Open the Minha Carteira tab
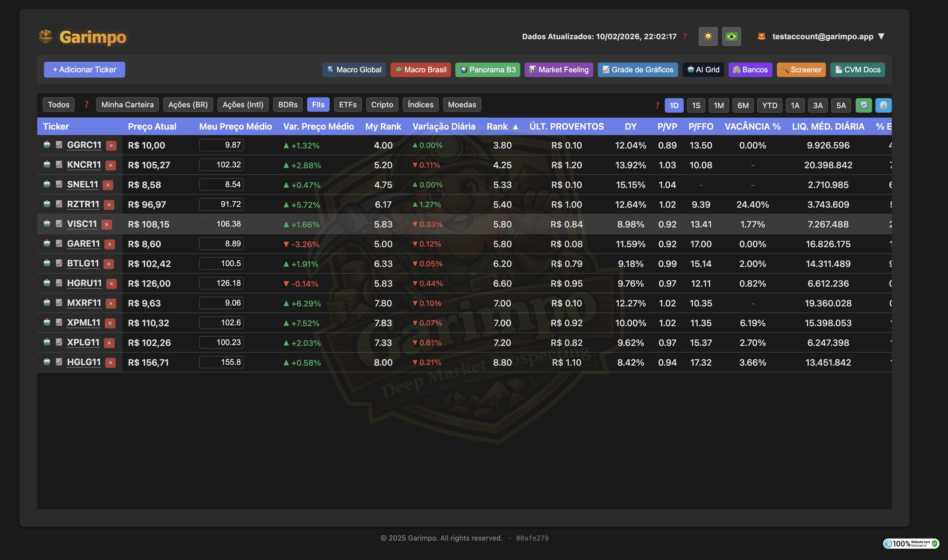948x560 pixels. (127, 105)
